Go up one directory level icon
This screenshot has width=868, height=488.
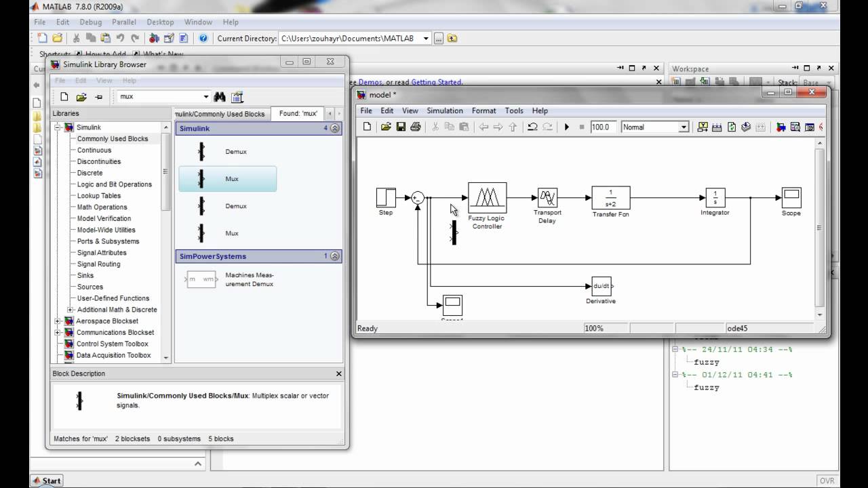point(452,39)
